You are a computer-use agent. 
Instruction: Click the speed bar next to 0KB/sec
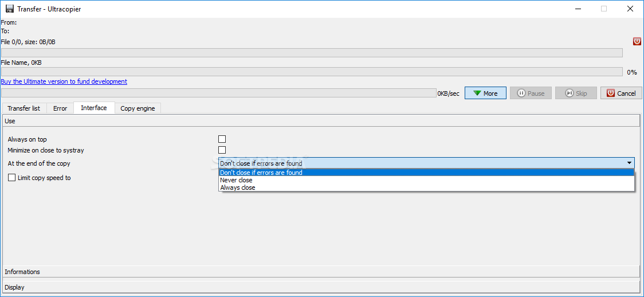(219, 93)
